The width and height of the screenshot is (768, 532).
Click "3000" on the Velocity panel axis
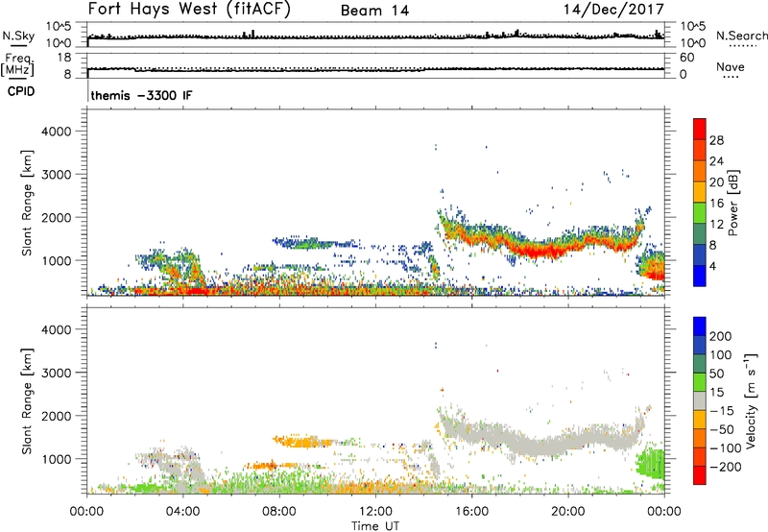(56, 373)
